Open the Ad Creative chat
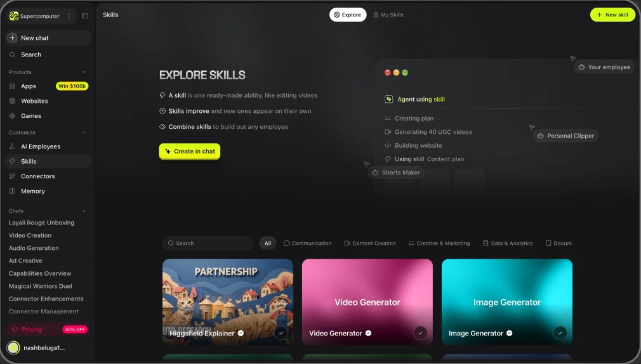 pyautogui.click(x=25, y=261)
